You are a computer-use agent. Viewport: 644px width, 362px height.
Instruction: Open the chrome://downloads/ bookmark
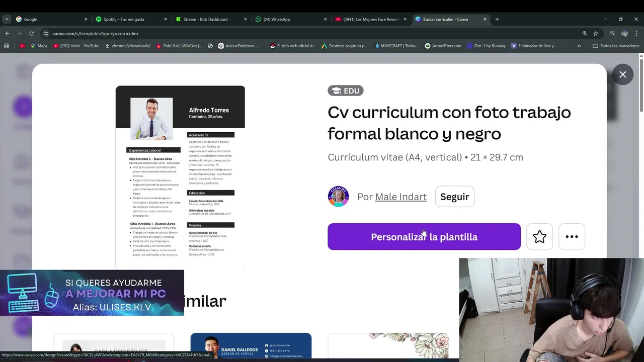128,46
